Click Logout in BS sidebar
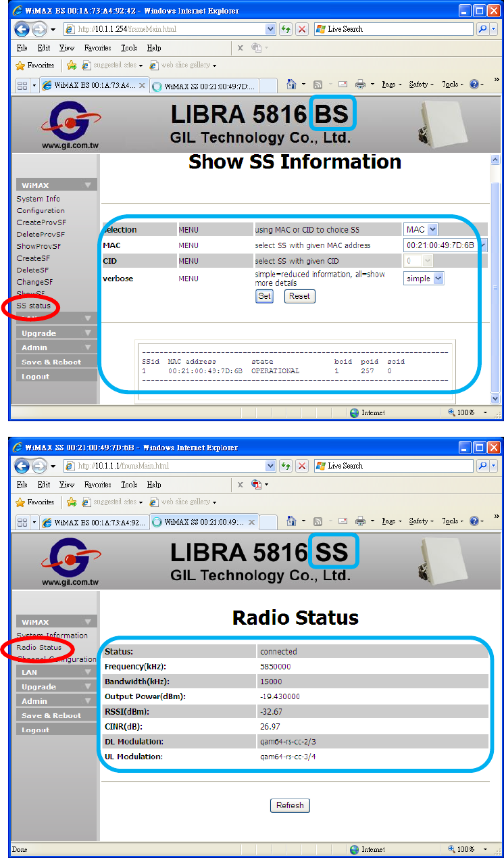The image size is (504, 858). pyautogui.click(x=57, y=377)
